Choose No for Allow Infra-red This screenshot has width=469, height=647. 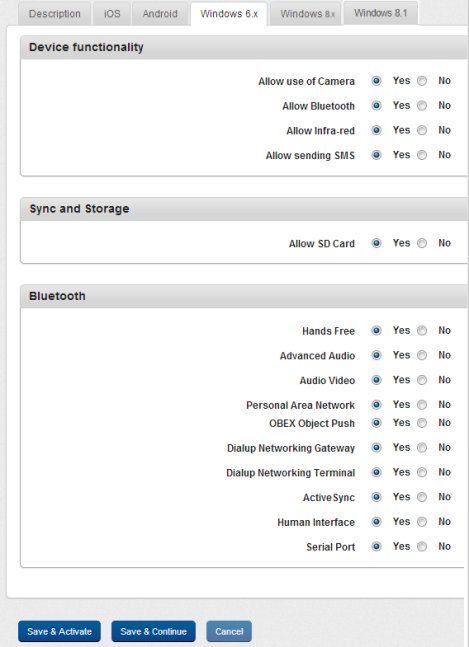pos(422,130)
